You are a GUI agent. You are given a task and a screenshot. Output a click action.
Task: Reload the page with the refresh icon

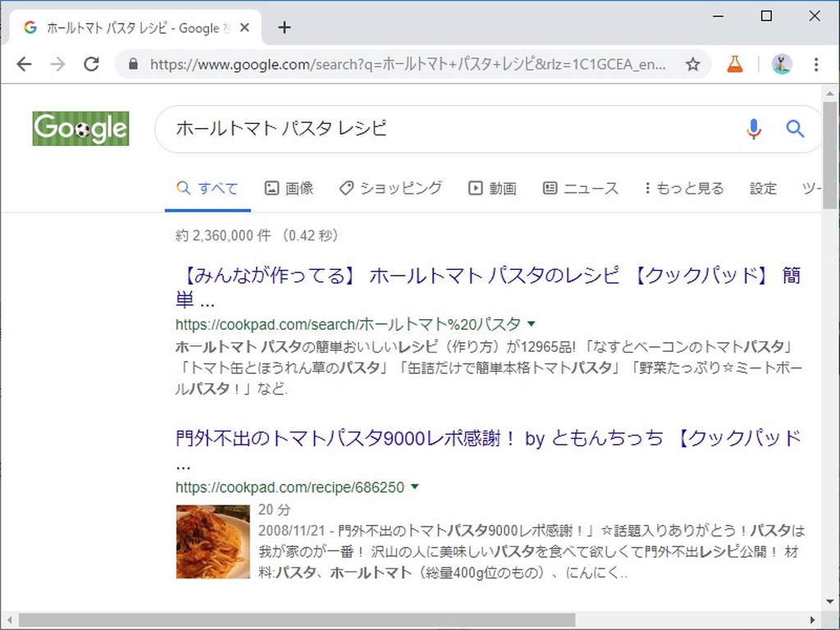[91, 64]
